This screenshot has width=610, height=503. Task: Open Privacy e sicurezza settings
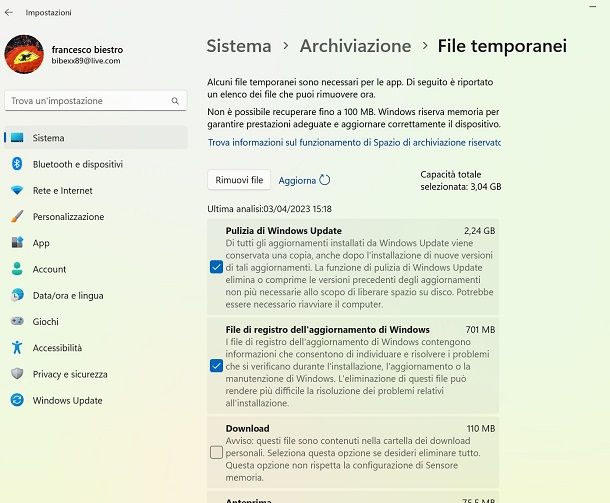coord(96,374)
